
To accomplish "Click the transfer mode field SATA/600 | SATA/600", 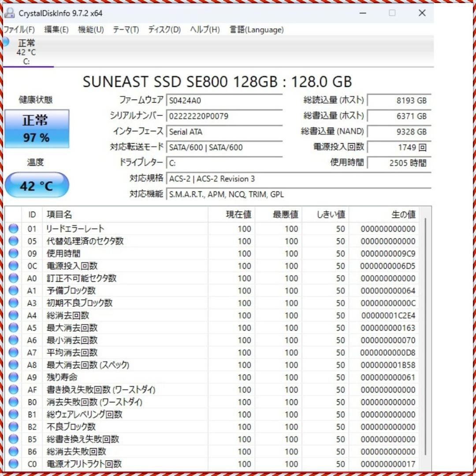I will point(224,147).
